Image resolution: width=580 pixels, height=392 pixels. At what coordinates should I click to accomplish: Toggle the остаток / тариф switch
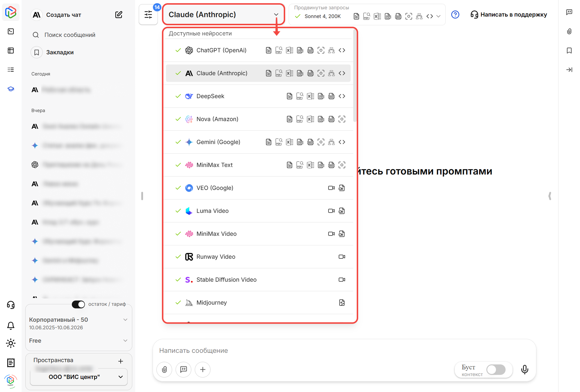78,304
